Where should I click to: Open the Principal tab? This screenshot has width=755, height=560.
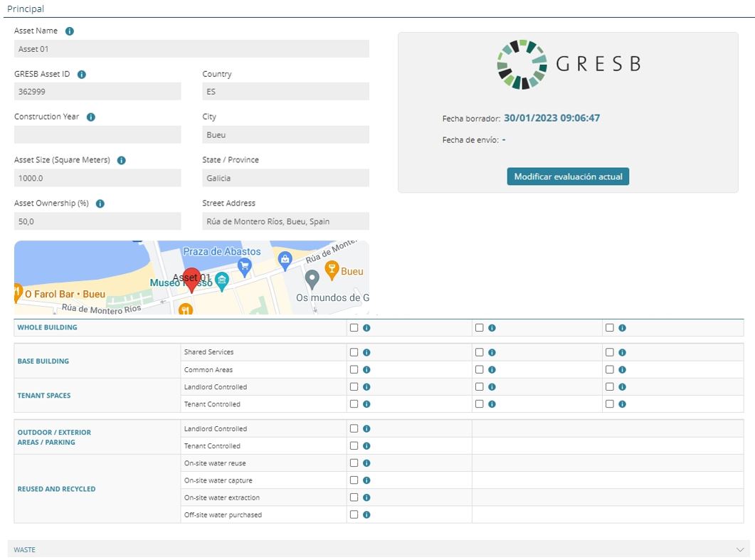[x=26, y=9]
